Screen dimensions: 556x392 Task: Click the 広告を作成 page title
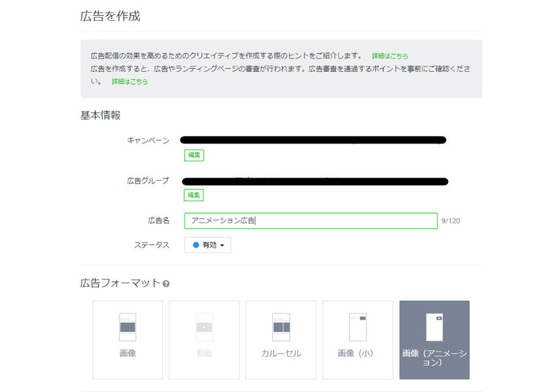[111, 16]
